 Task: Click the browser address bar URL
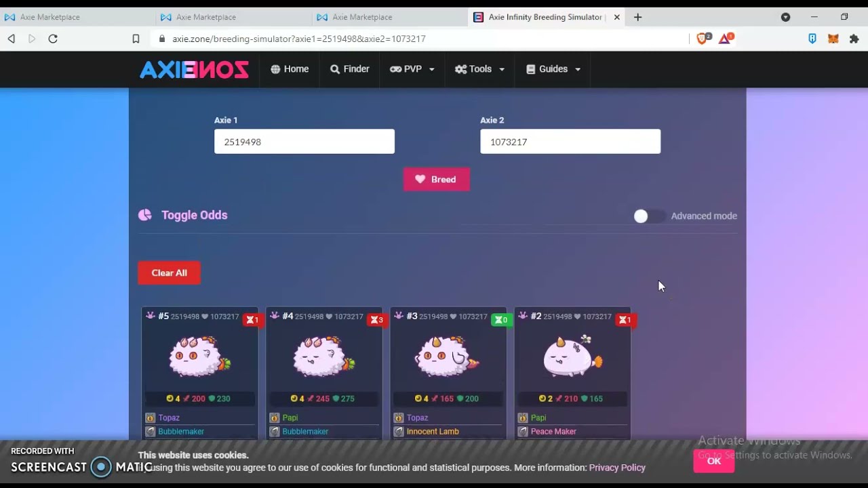click(299, 39)
